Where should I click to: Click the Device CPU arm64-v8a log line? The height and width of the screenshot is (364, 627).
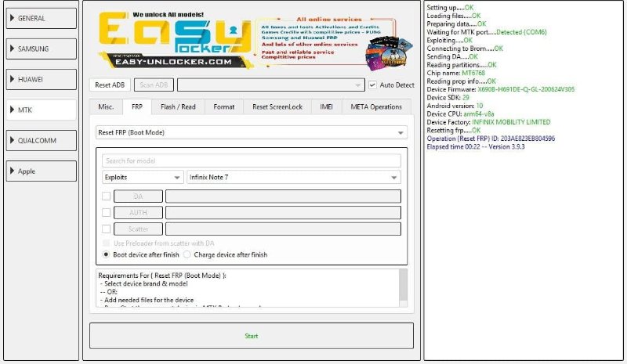click(x=460, y=114)
